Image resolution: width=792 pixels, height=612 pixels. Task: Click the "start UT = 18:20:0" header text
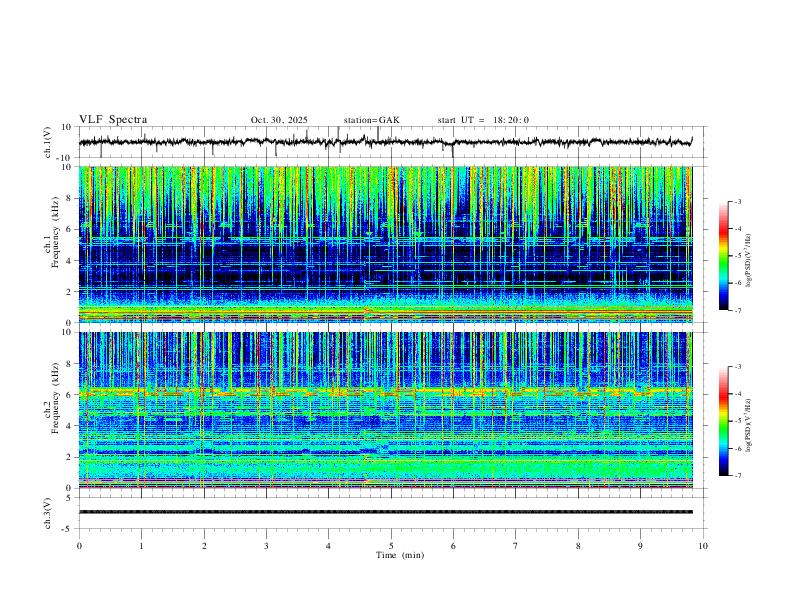coord(483,120)
